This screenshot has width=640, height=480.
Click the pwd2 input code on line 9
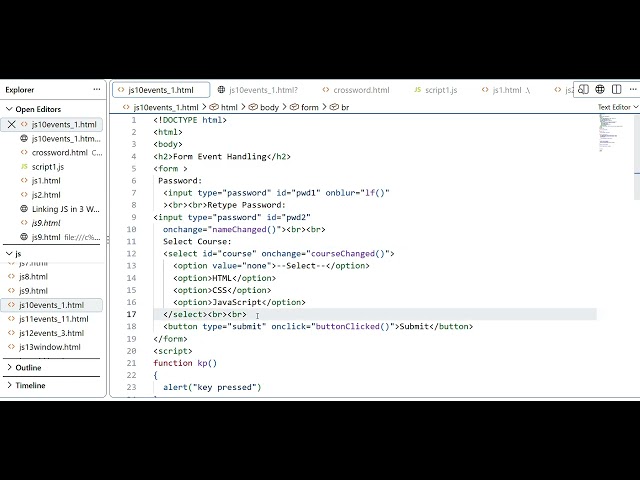tap(232, 217)
